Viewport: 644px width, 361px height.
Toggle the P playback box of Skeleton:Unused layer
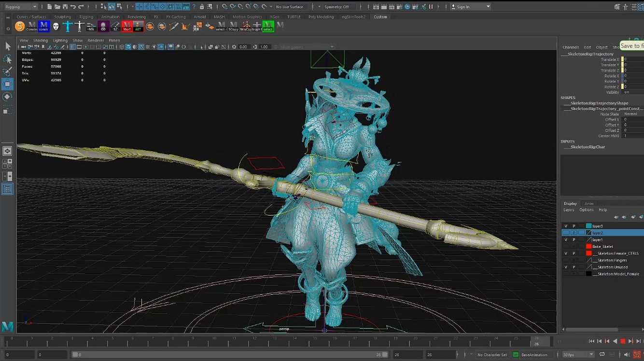coord(574,267)
